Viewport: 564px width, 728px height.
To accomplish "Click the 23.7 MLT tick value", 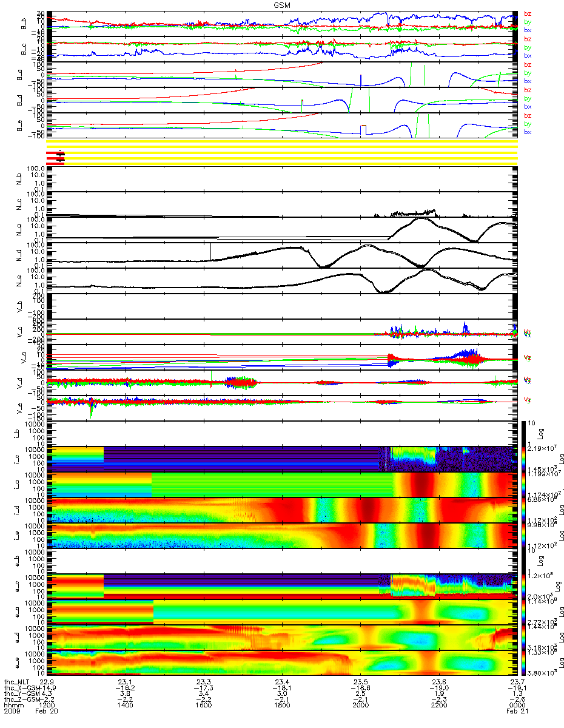I will (517, 681).
